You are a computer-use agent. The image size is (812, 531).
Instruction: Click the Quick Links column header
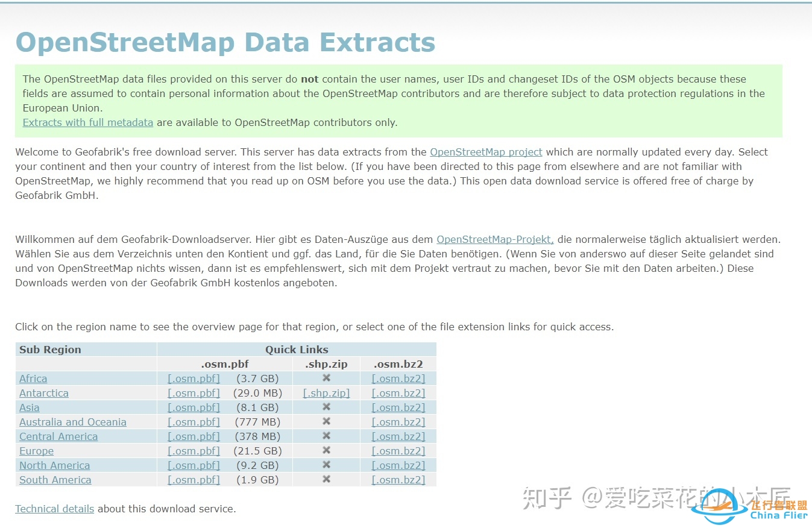(297, 350)
